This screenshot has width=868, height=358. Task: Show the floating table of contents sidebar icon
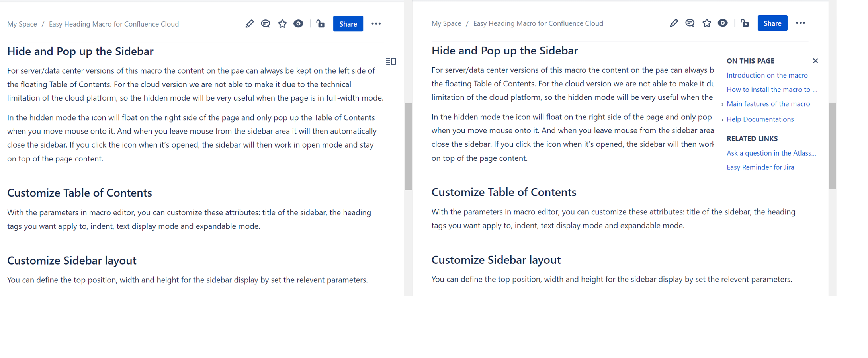pyautogui.click(x=391, y=61)
